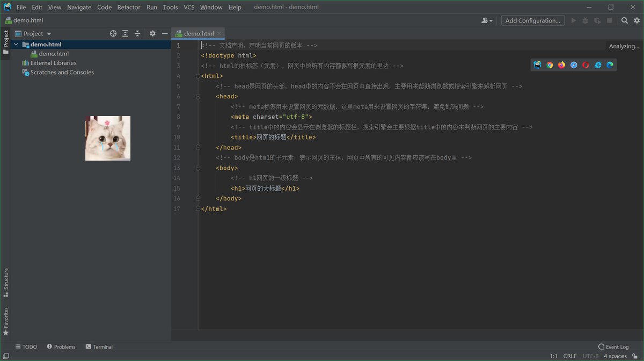Click Search Everywhere magnifier icon
This screenshot has width=644, height=361.
625,20
